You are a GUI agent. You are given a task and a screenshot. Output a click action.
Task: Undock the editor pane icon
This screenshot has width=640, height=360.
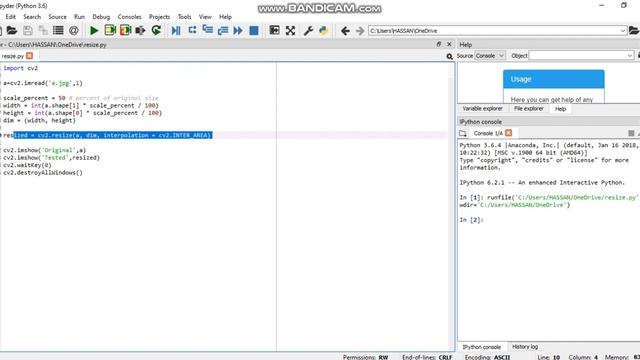[x=439, y=44]
